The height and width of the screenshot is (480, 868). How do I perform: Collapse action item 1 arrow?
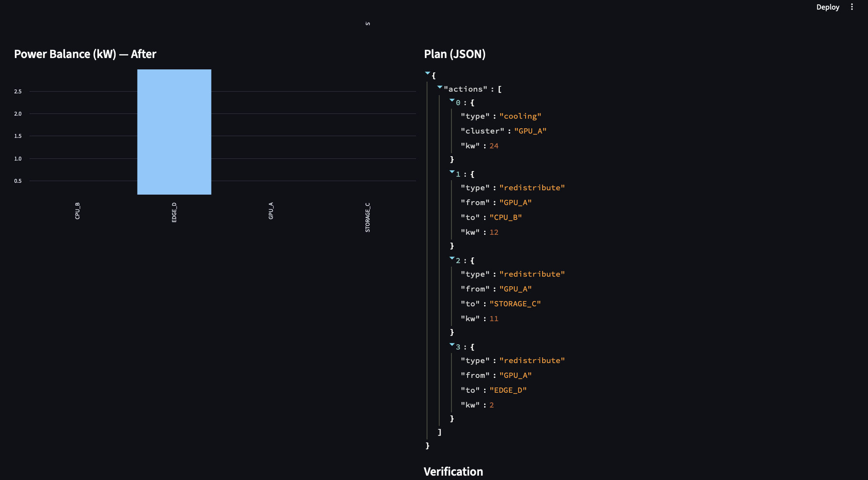[452, 172]
